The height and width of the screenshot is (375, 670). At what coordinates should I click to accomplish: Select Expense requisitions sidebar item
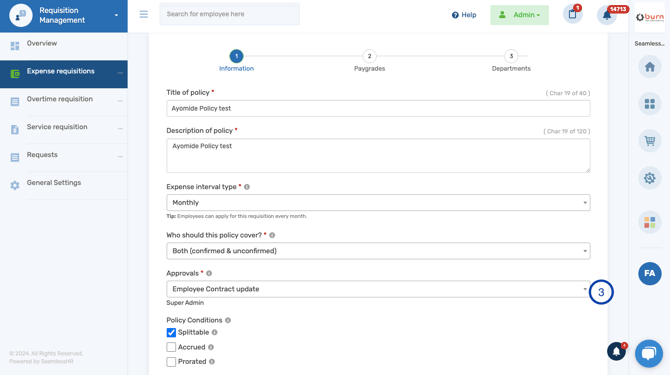[64, 74]
